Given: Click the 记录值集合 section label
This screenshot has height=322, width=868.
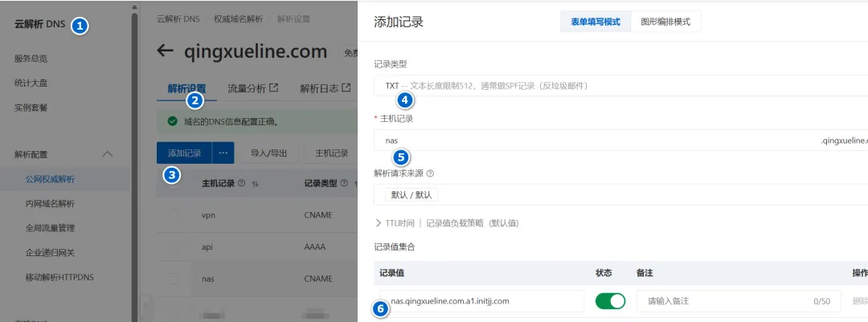Looking at the screenshot, I should (395, 247).
